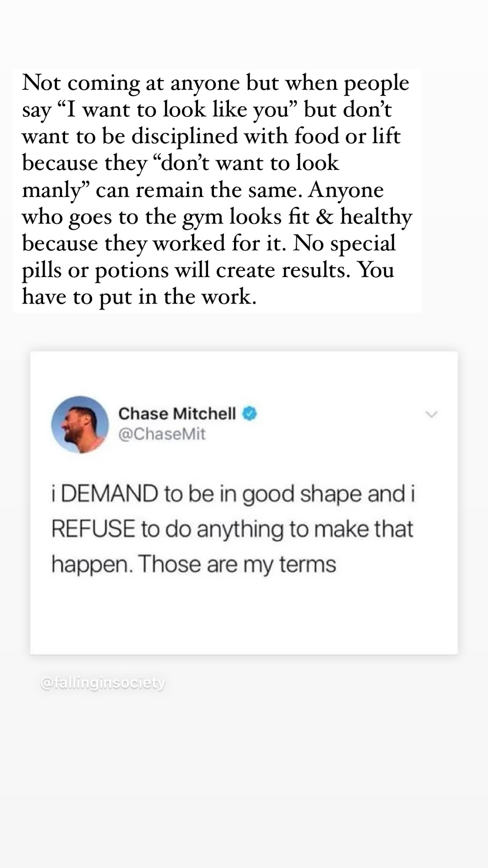
Task: Click caption line "because they worked for it"
Action: tap(209, 243)
